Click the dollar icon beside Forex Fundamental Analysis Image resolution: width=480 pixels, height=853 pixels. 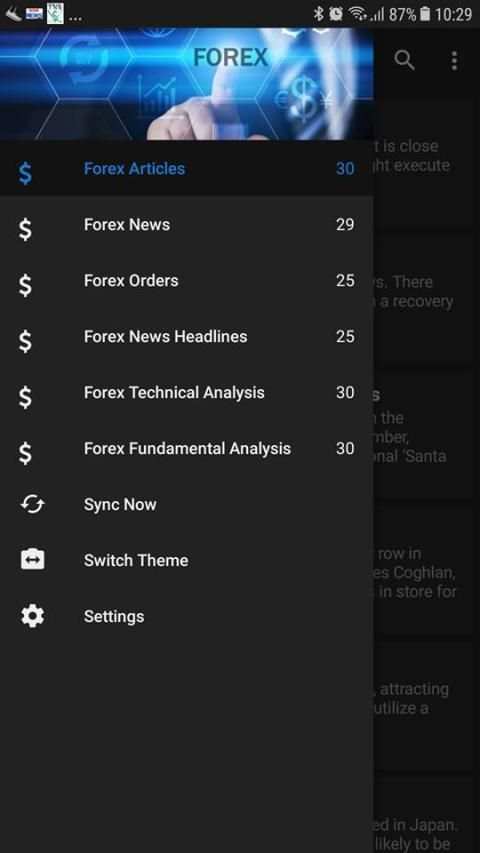[25, 453]
